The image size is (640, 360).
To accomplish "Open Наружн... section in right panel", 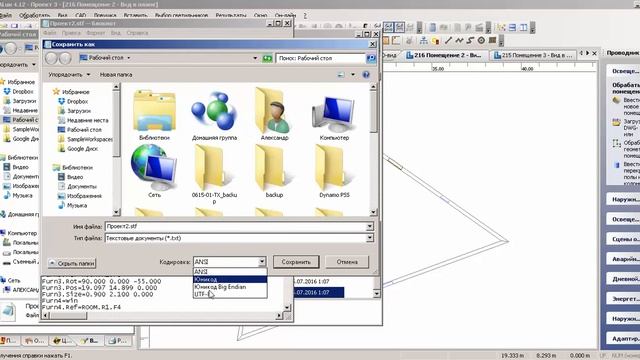I will pos(624,200).
